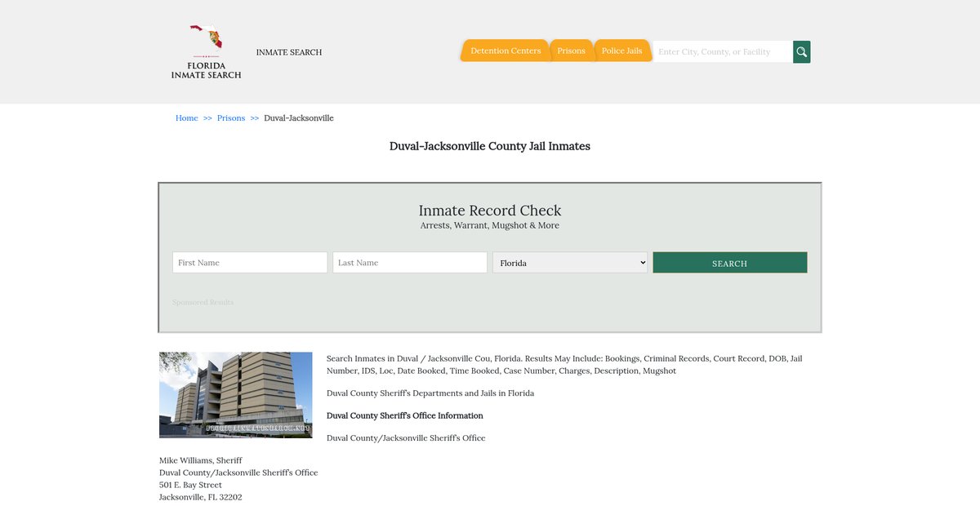
Task: Click into the First Name field
Action: [250, 262]
